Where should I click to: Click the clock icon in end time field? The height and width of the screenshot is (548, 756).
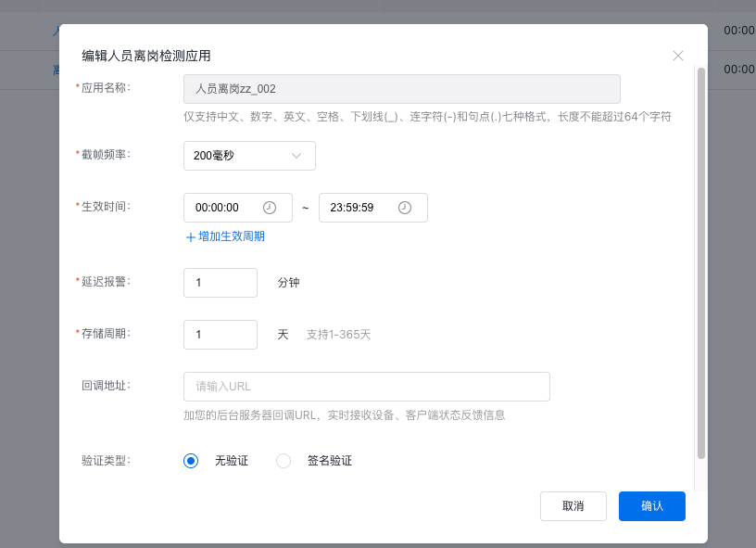click(405, 208)
